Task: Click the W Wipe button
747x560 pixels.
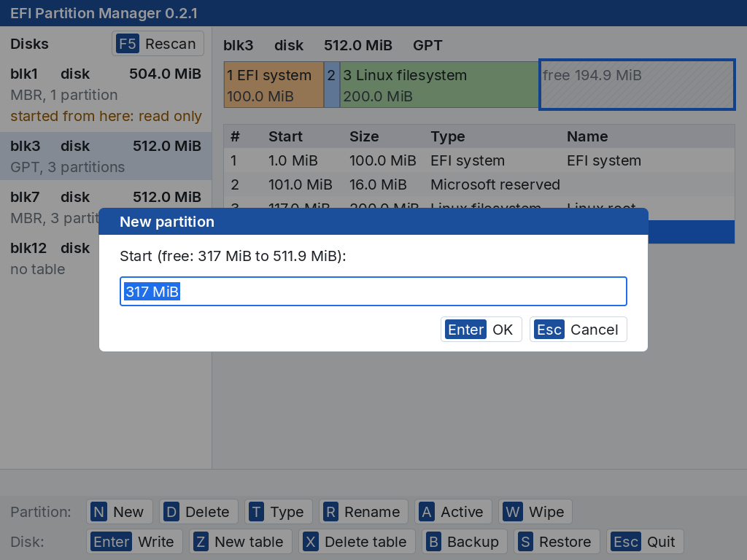Action: [x=535, y=512]
